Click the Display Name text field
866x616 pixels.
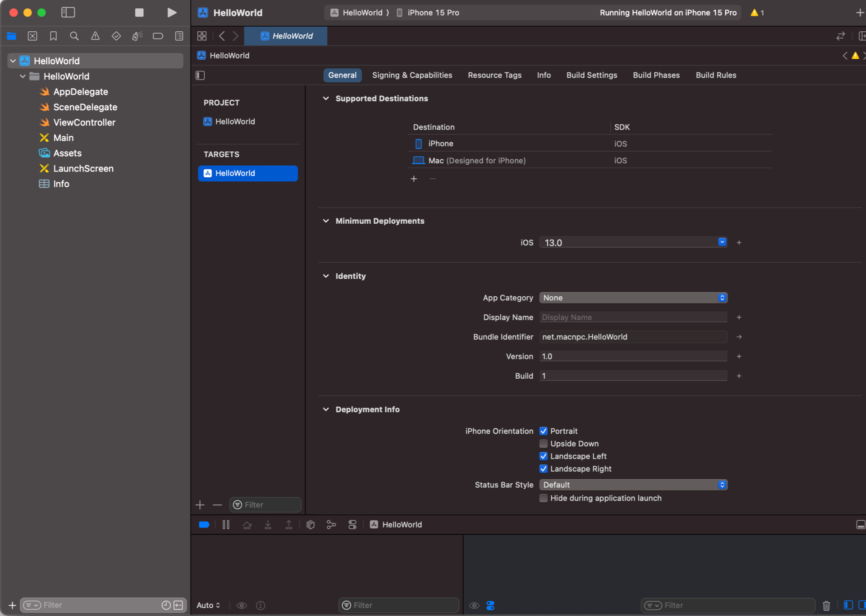pyautogui.click(x=633, y=317)
